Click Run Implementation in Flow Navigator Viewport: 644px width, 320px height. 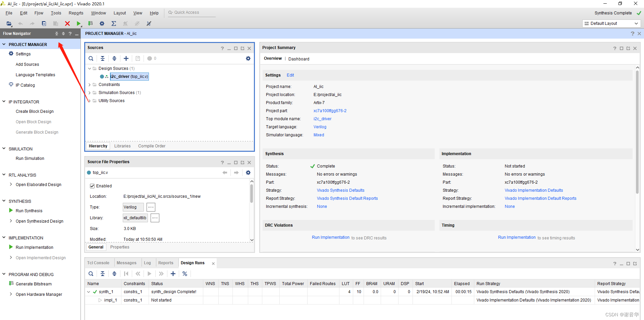[x=34, y=247]
